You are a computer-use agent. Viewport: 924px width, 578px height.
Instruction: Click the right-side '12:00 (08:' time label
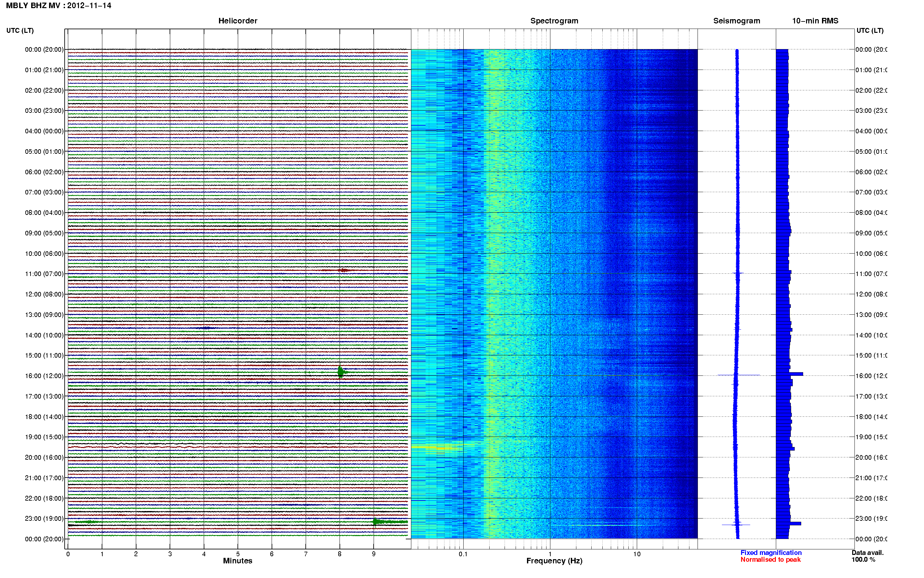tap(871, 294)
